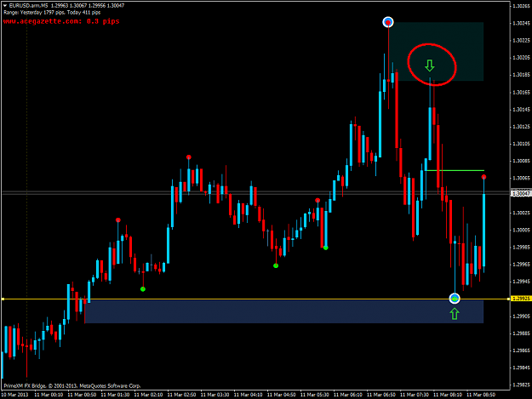Screen dimensions: 532x399
Task: Click the 11 Mar 06:10 time label
Action: 348,395
